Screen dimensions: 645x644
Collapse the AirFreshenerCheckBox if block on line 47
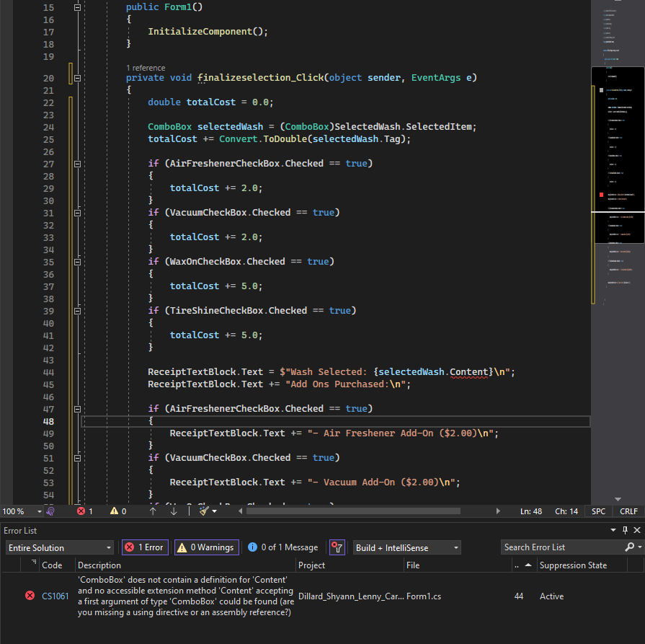pyautogui.click(x=77, y=409)
